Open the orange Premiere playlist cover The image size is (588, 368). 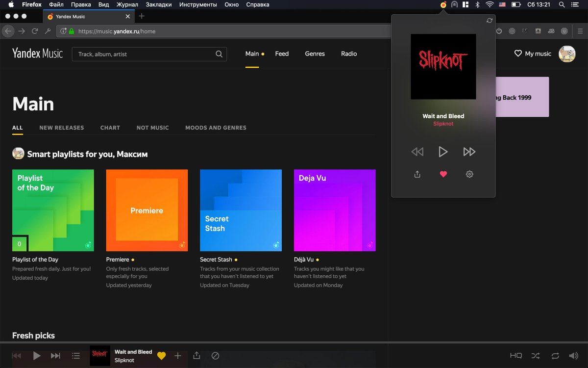coord(147,210)
